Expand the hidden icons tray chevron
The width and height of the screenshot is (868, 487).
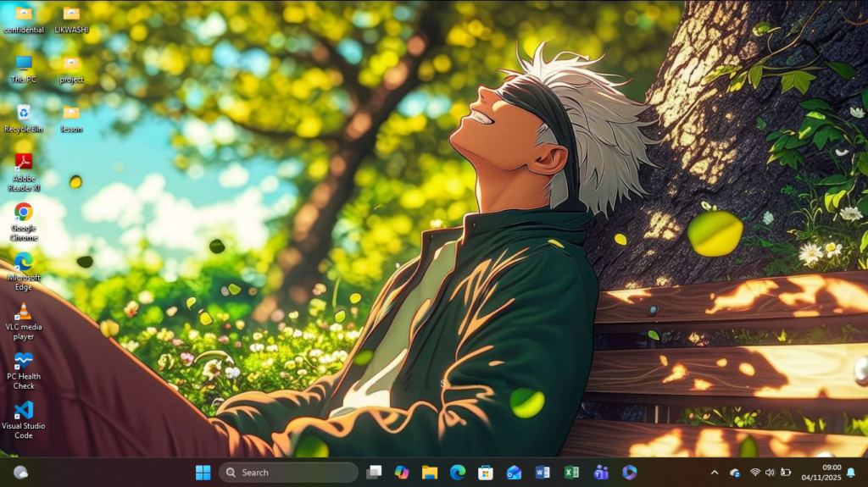point(715,472)
